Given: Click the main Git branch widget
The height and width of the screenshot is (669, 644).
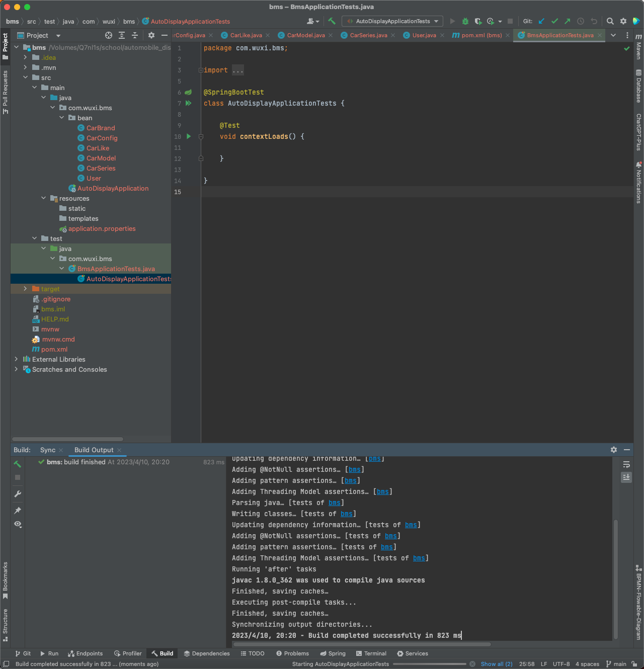Looking at the screenshot, I should click(616, 664).
